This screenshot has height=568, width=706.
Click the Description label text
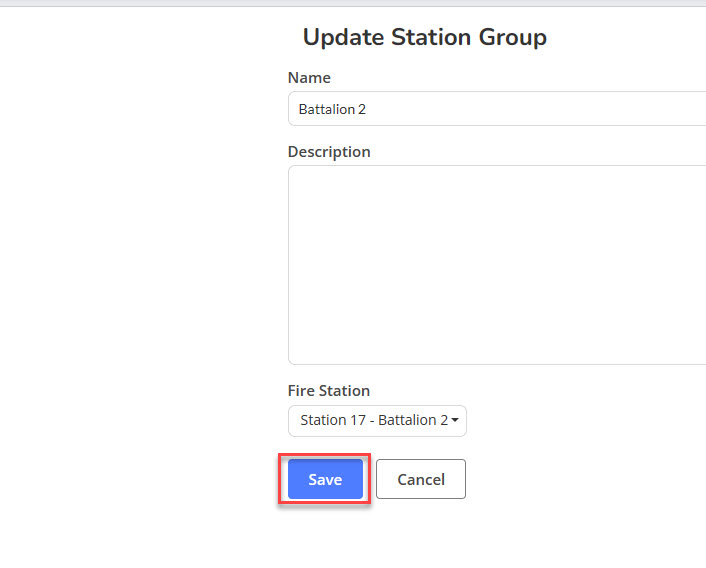click(x=329, y=152)
